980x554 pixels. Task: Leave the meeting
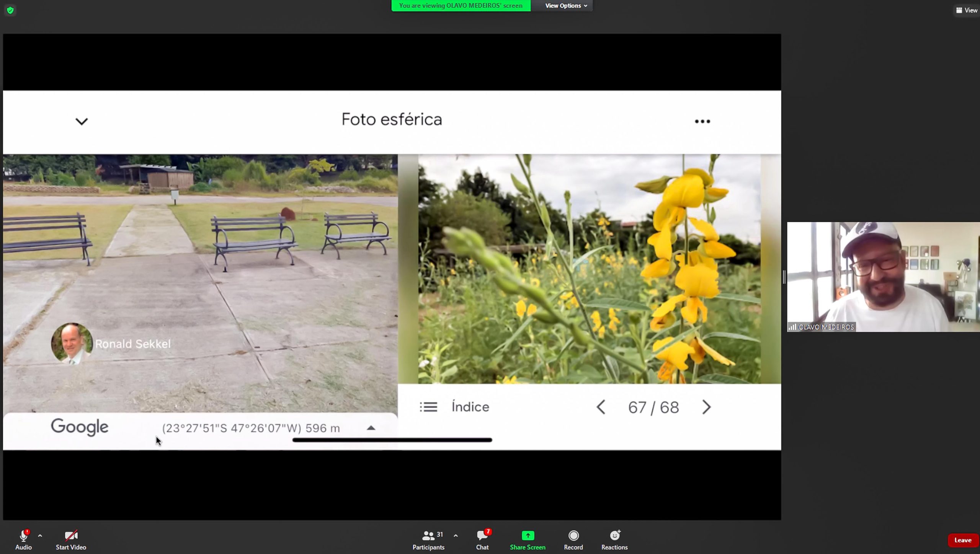[x=962, y=540]
